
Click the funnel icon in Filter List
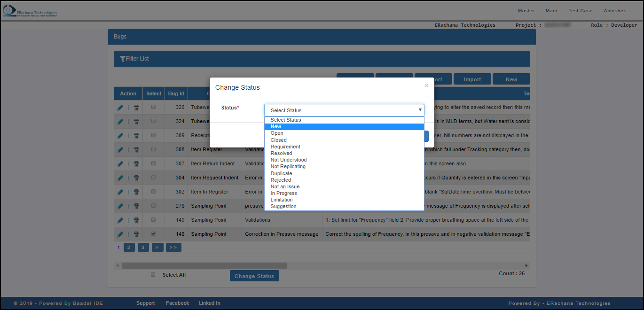123,59
